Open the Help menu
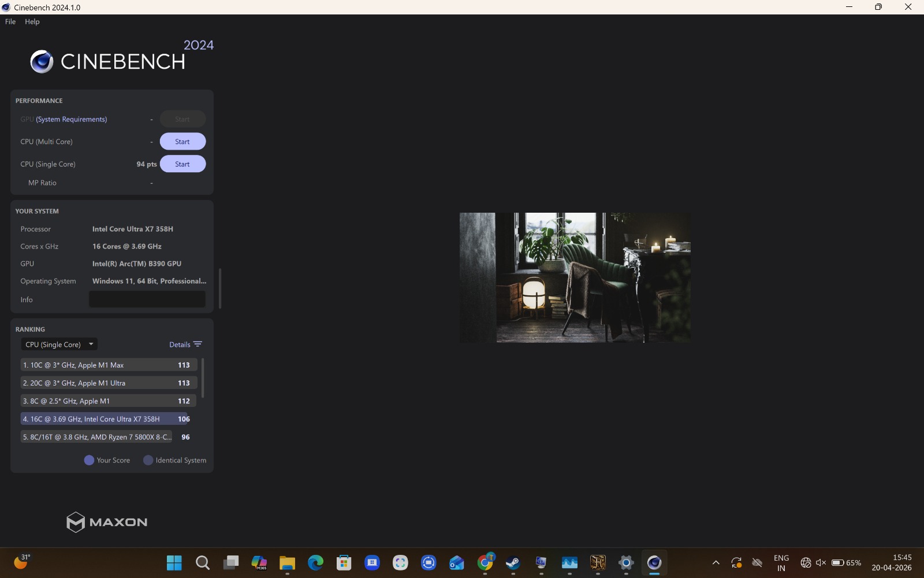The image size is (924, 578). 32,21
